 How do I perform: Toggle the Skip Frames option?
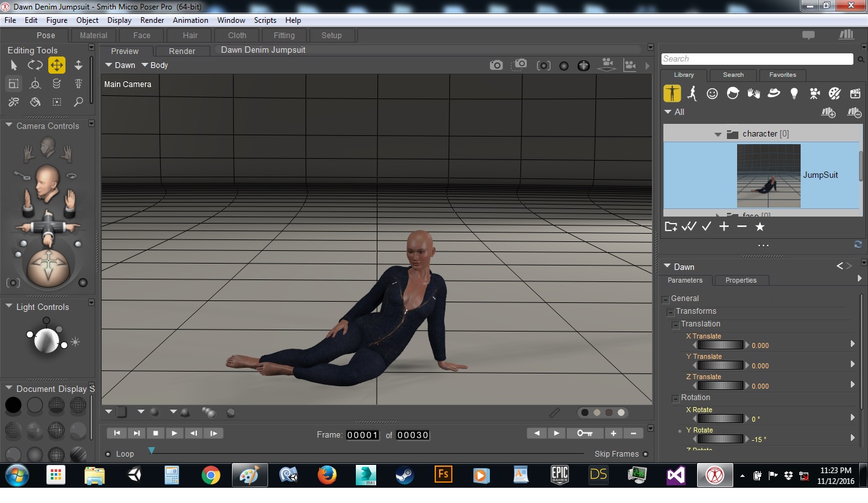[x=646, y=454]
